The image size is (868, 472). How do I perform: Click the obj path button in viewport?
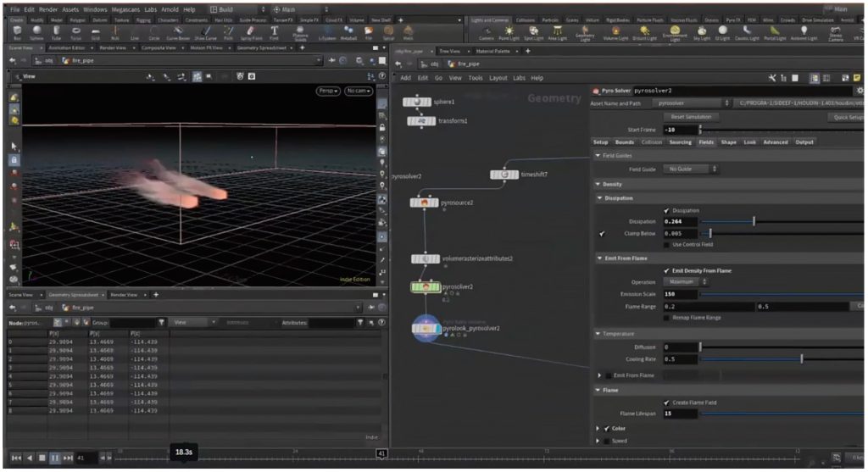[x=45, y=61]
